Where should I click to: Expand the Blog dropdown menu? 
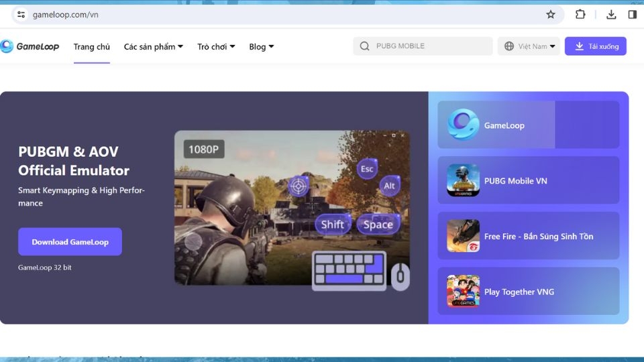click(x=261, y=46)
